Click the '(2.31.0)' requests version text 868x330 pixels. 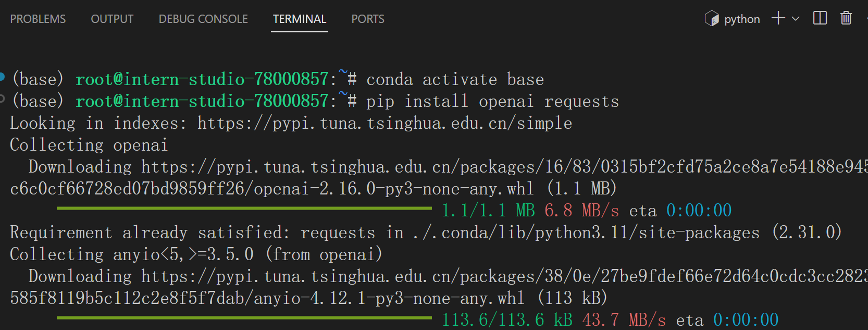pyautogui.click(x=807, y=233)
